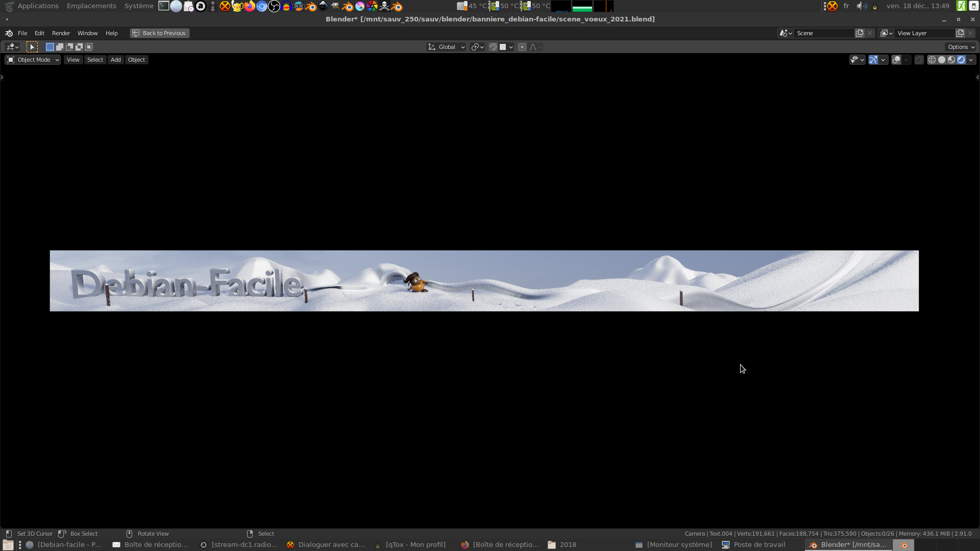Screen dimensions: 980x551
Task: Expand the gizmo options arrow
Action: pyautogui.click(x=883, y=60)
